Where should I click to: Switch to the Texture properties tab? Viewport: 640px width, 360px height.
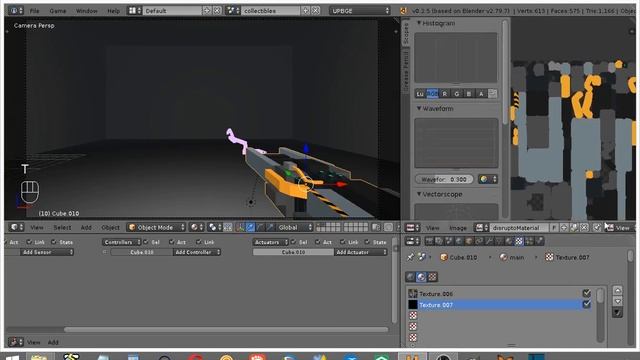[519, 241]
